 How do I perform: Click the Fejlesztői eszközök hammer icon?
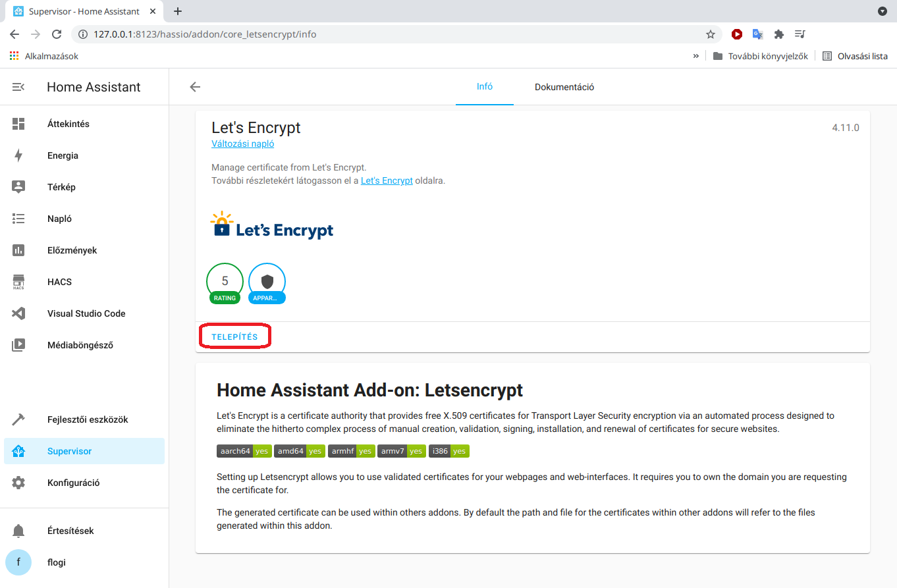[18, 419]
